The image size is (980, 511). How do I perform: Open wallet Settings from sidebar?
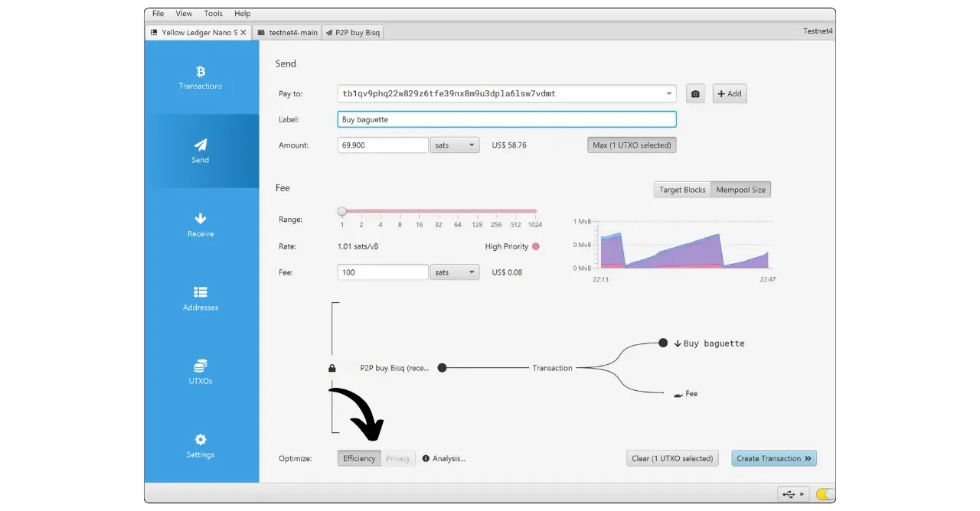pyautogui.click(x=201, y=446)
